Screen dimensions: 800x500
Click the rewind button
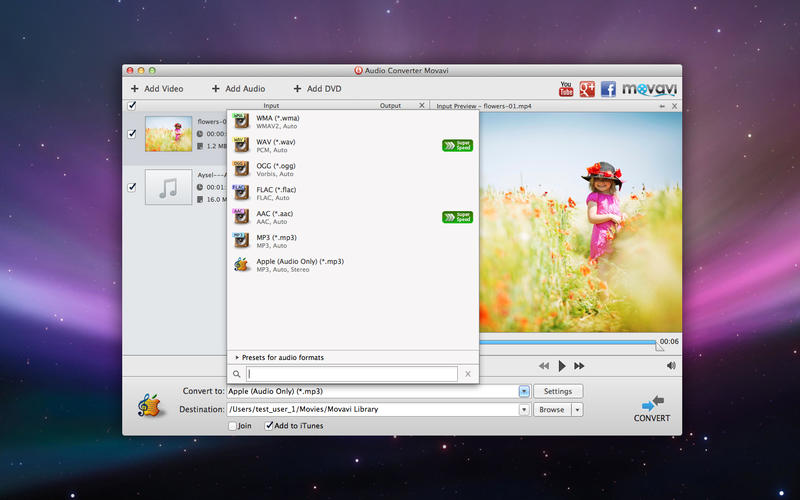(x=544, y=366)
